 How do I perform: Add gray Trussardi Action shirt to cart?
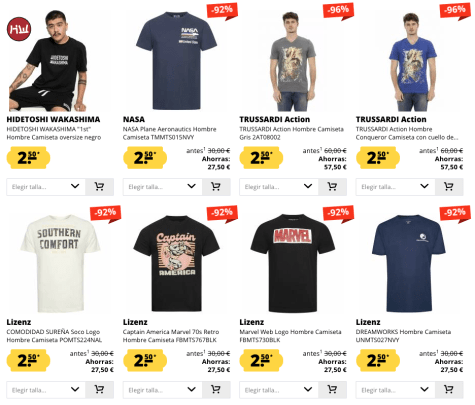point(332,187)
